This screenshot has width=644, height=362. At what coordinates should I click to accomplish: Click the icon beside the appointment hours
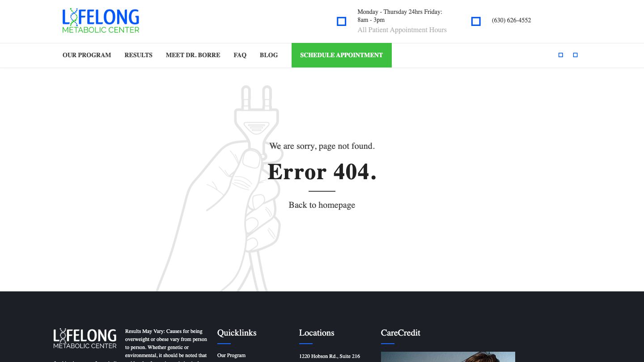tap(341, 21)
